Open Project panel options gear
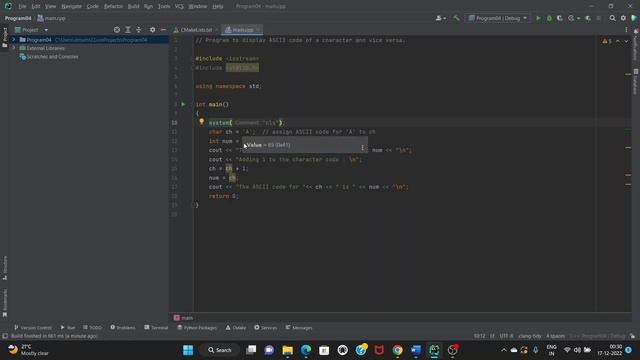The image size is (640, 360). (152, 30)
